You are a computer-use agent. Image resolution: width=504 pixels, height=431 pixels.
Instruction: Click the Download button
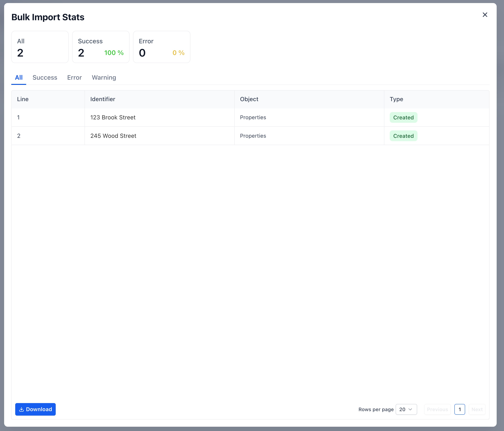pos(35,409)
